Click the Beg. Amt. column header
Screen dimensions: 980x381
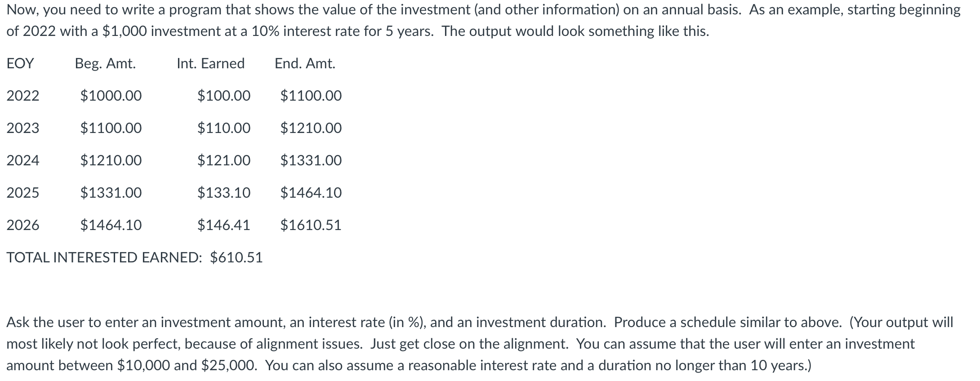tap(105, 63)
